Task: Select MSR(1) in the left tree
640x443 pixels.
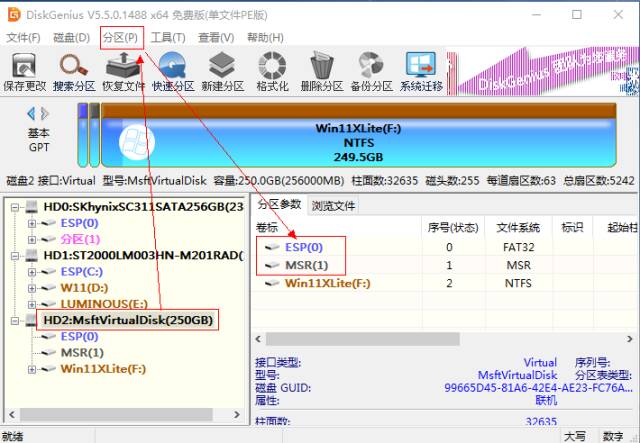Action: point(82,353)
